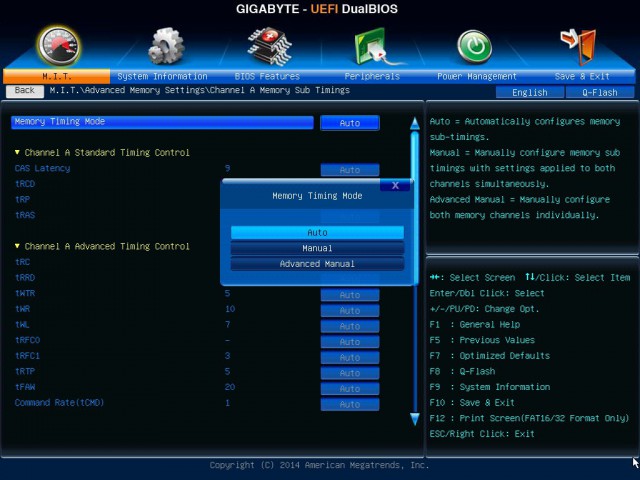Select the CAS Latency label
This screenshot has width=640, height=480.
point(42,168)
